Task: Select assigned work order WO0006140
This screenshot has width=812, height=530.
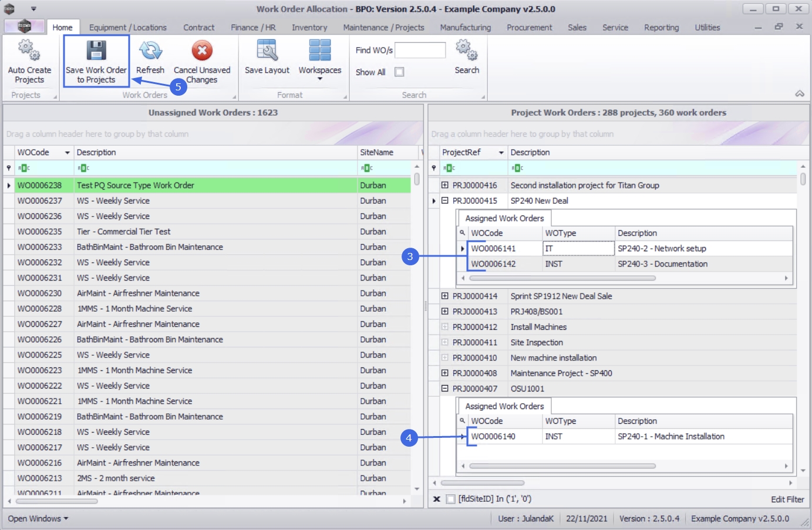Action: click(x=625, y=437)
